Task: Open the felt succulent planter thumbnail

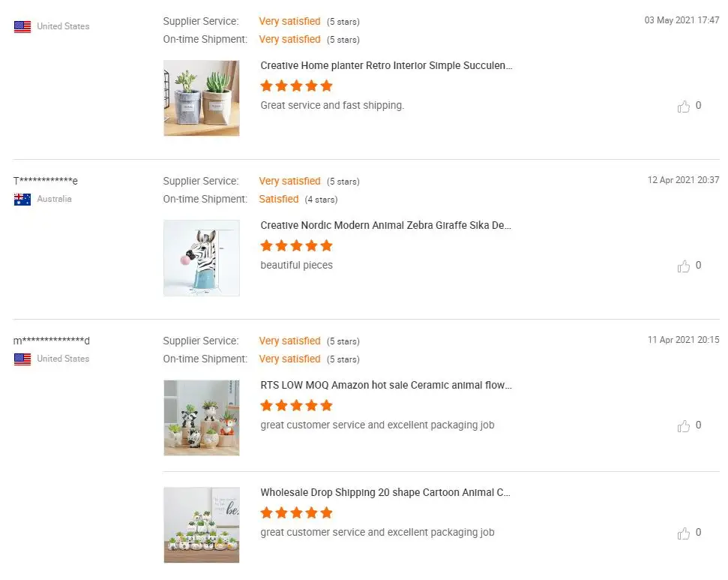Action: coord(202,98)
